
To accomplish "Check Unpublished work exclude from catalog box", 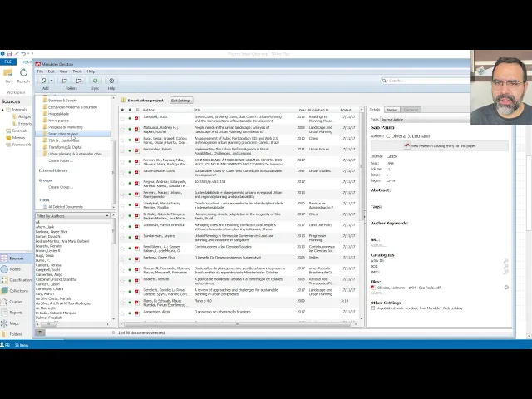I will tap(373, 308).
